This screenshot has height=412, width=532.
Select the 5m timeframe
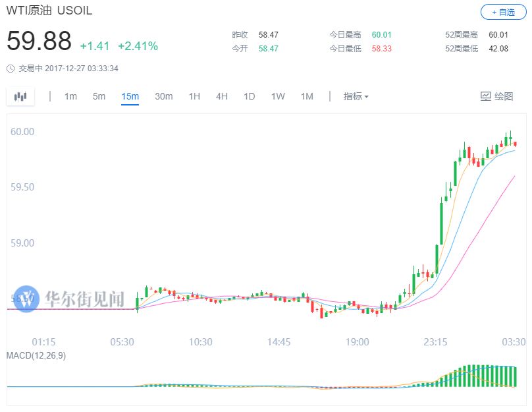tap(99, 96)
